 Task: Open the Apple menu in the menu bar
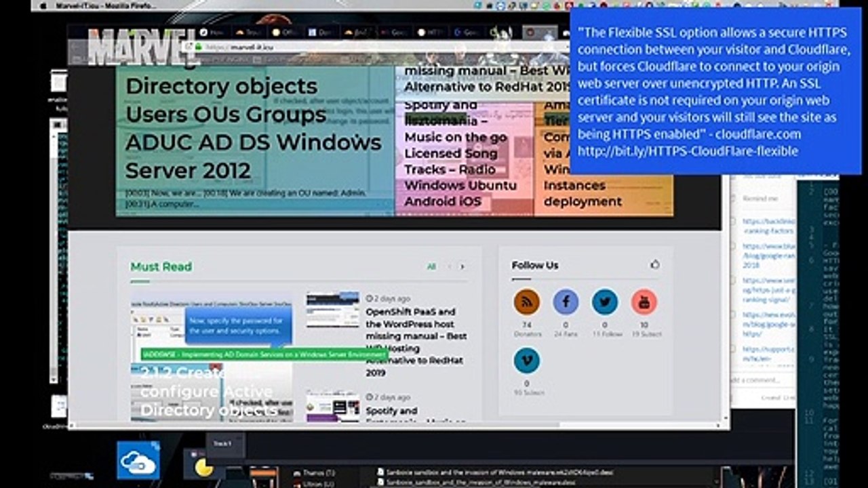click(x=44, y=5)
